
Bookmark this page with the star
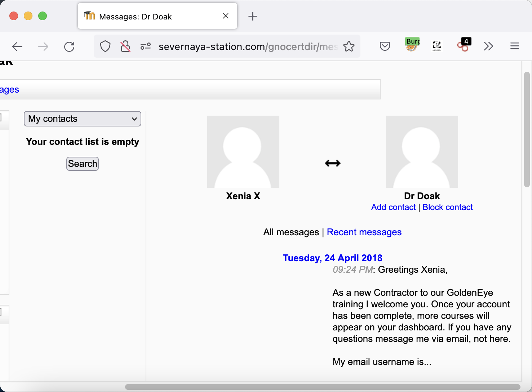point(349,46)
